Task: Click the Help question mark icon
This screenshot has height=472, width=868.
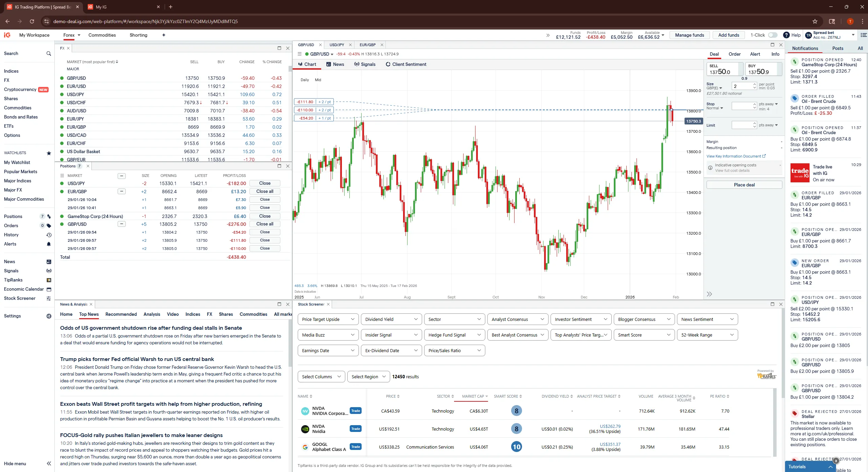Action: (x=786, y=35)
